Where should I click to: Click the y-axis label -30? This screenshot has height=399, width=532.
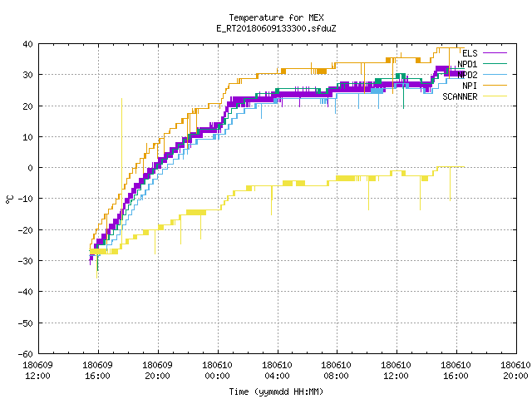[26, 261]
